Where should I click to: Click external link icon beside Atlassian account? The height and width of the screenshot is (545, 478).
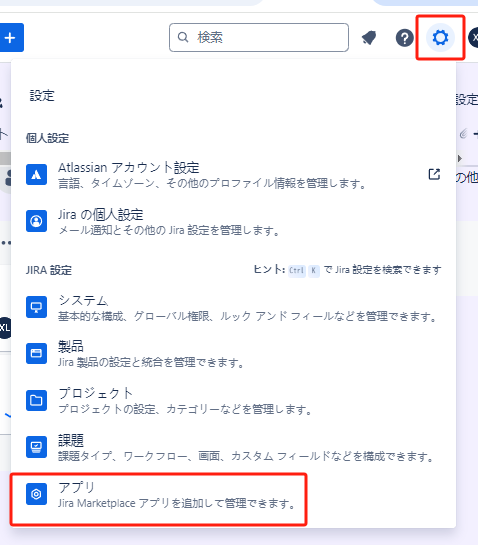point(434,174)
